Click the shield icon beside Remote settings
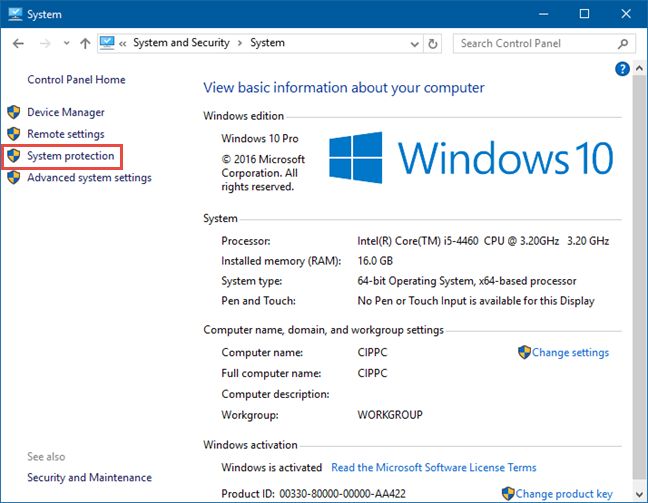This screenshot has height=503, width=648. click(14, 134)
